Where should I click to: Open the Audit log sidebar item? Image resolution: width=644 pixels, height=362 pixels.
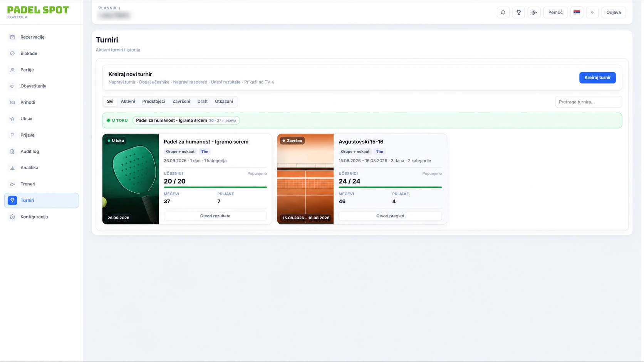[42, 152]
